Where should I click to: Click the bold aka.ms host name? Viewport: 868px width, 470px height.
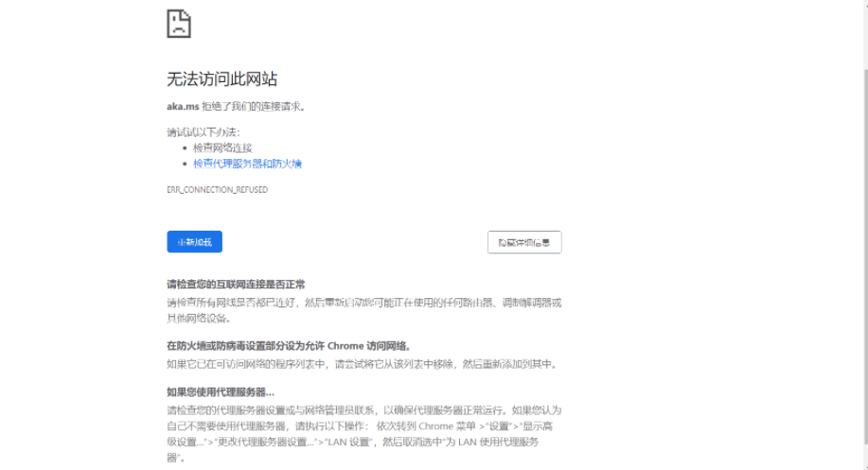(x=183, y=107)
